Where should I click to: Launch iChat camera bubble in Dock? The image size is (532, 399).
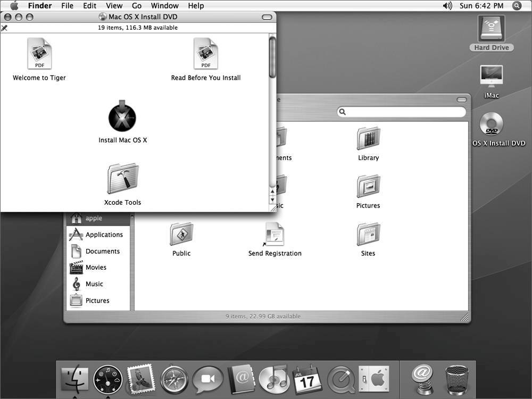pyautogui.click(x=207, y=379)
